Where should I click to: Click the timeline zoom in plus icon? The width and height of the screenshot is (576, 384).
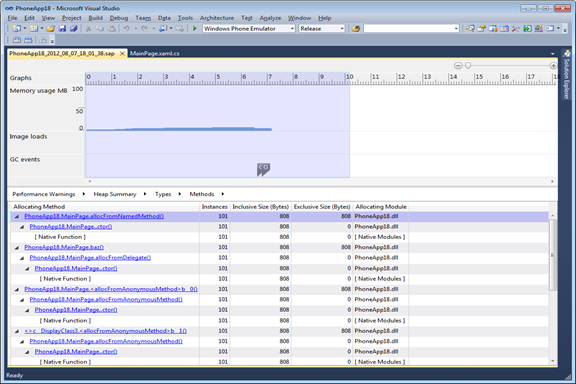(553, 65)
